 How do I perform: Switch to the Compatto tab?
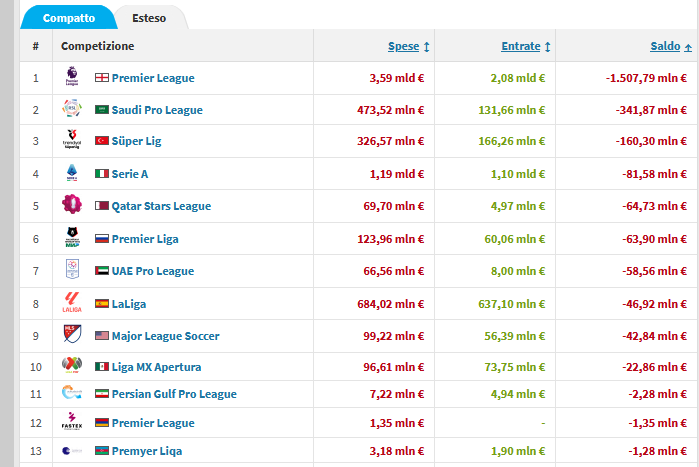[x=69, y=18]
